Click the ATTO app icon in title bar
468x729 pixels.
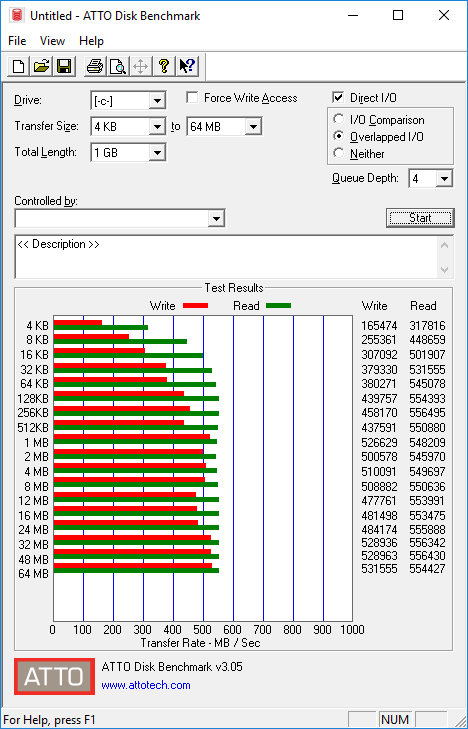18,15
